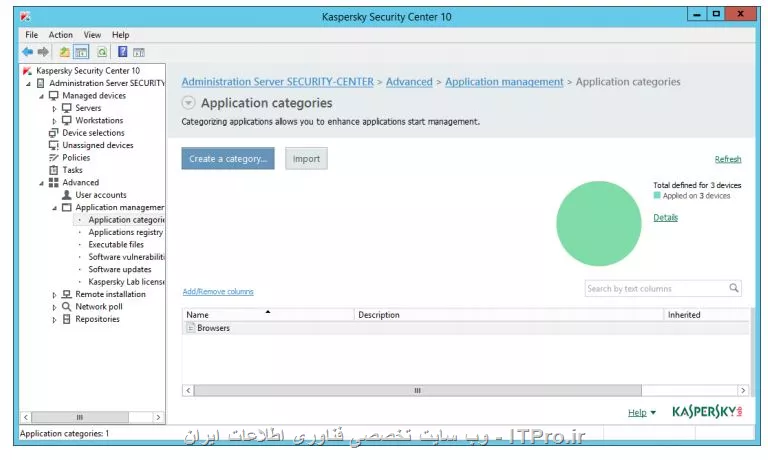The height and width of the screenshot is (460, 768).
Task: Select Software updates in tree
Action: pos(120,269)
